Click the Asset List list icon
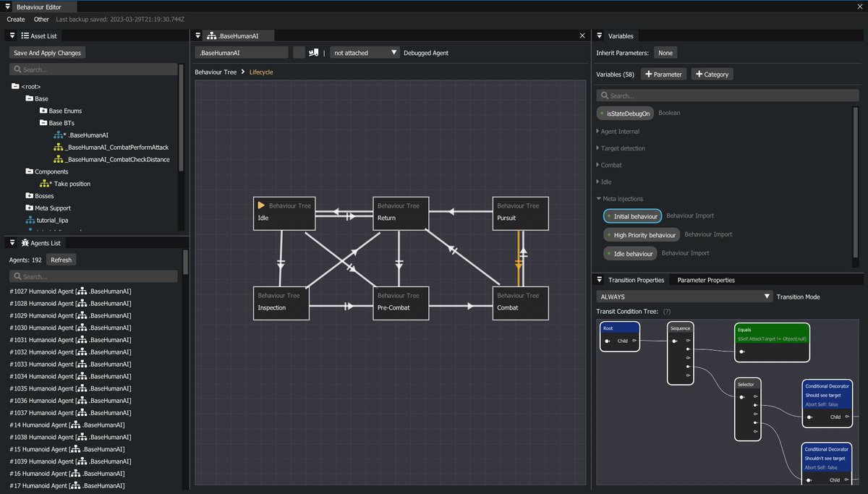This screenshot has width=868, height=494. (x=25, y=35)
